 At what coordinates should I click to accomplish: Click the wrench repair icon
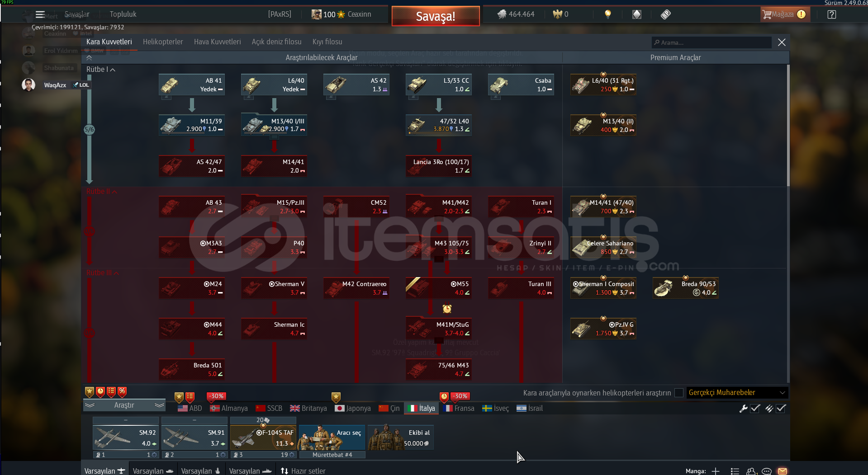coord(743,409)
